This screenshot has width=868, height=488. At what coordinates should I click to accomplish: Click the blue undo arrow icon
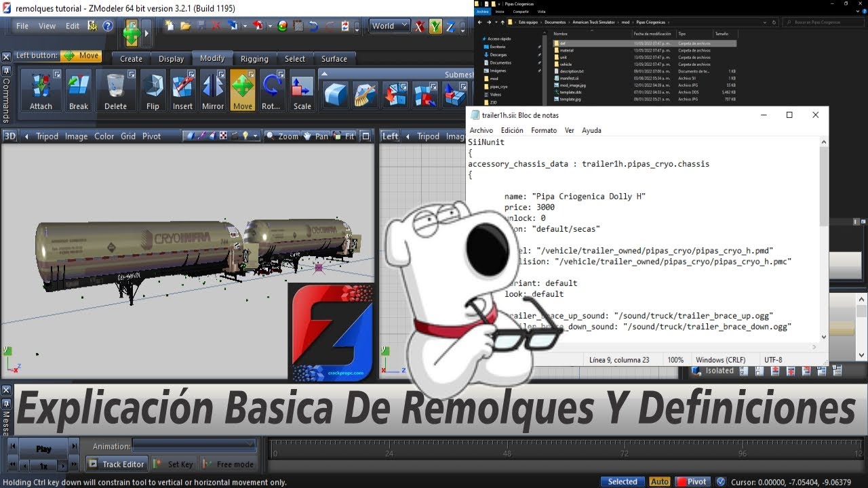(x=313, y=26)
